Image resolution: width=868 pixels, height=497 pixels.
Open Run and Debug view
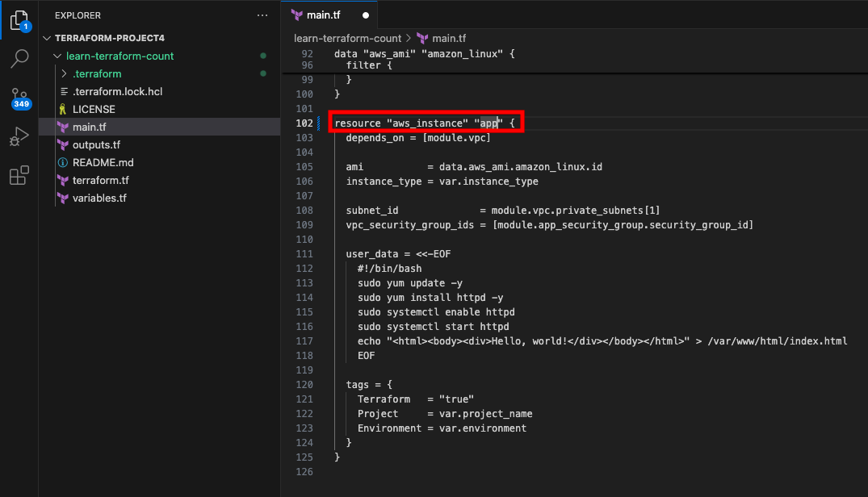coord(19,136)
